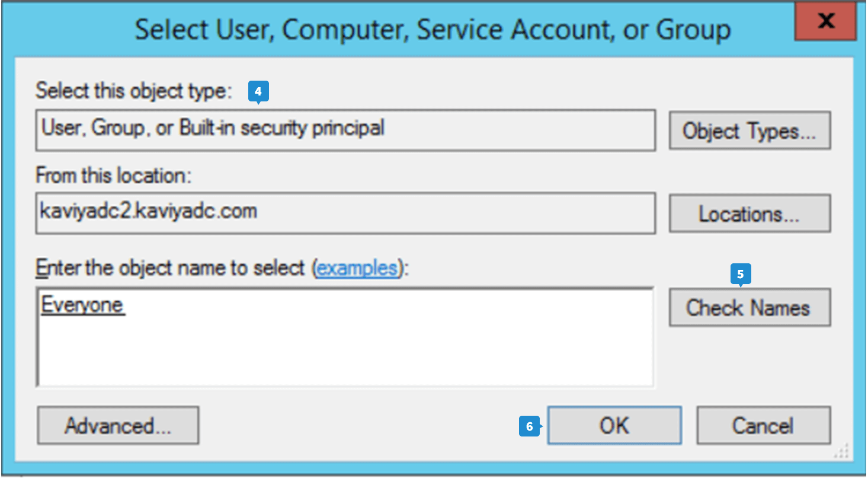Open the examples hyperlink
This screenshot has height=478, width=868.
[x=357, y=268]
